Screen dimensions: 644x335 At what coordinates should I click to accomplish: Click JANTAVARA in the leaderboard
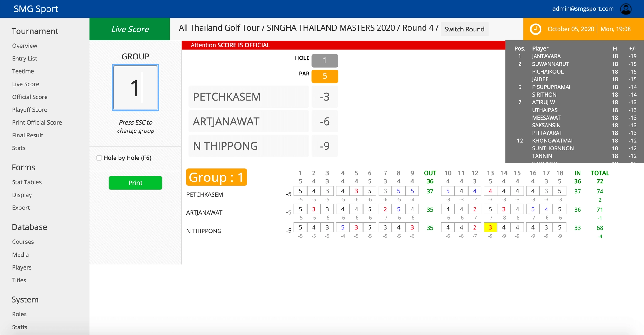[546, 56]
